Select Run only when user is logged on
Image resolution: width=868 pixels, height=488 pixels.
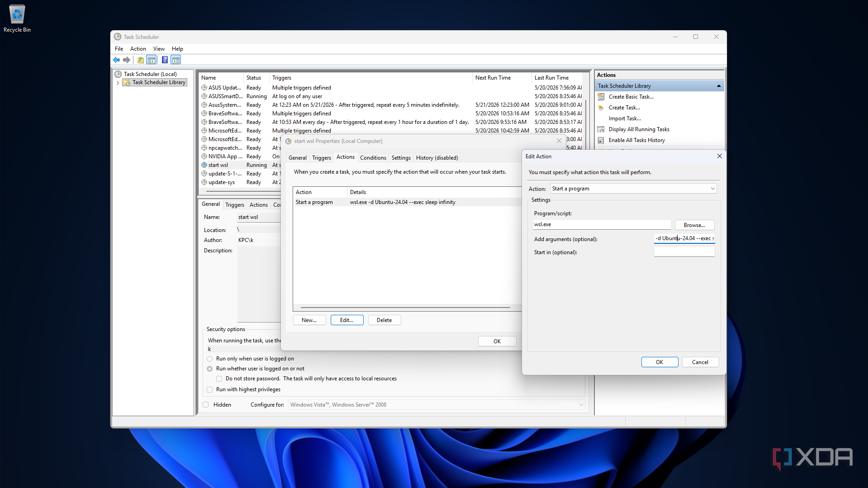click(x=210, y=359)
